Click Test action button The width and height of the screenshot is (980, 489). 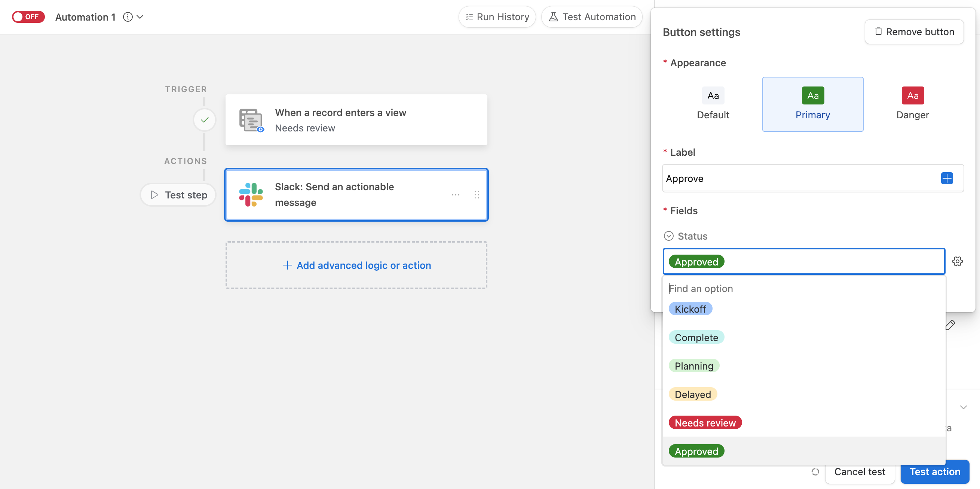pyautogui.click(x=935, y=472)
